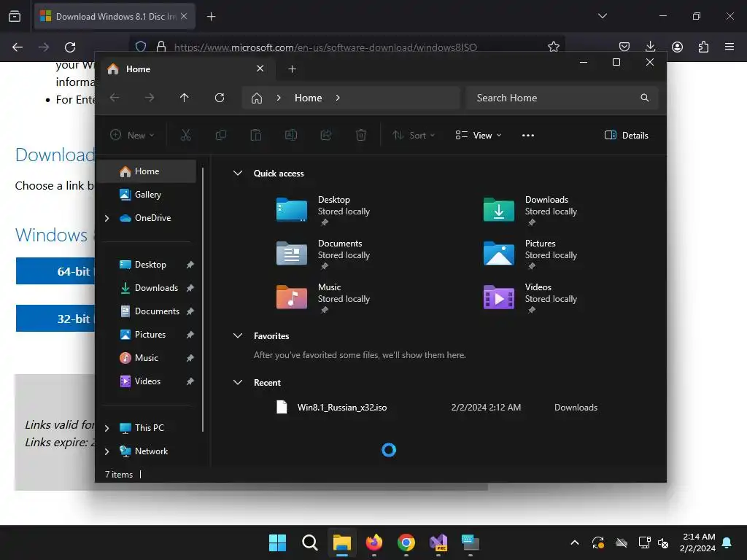Open the New dropdown menu
Screen dimensions: 747x560
click(x=132, y=135)
